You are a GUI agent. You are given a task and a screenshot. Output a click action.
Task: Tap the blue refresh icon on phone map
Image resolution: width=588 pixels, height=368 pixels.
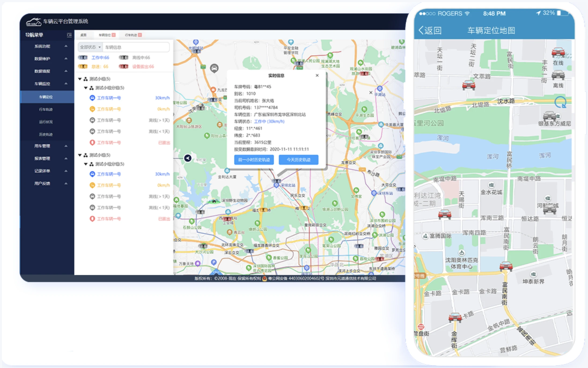click(x=560, y=102)
